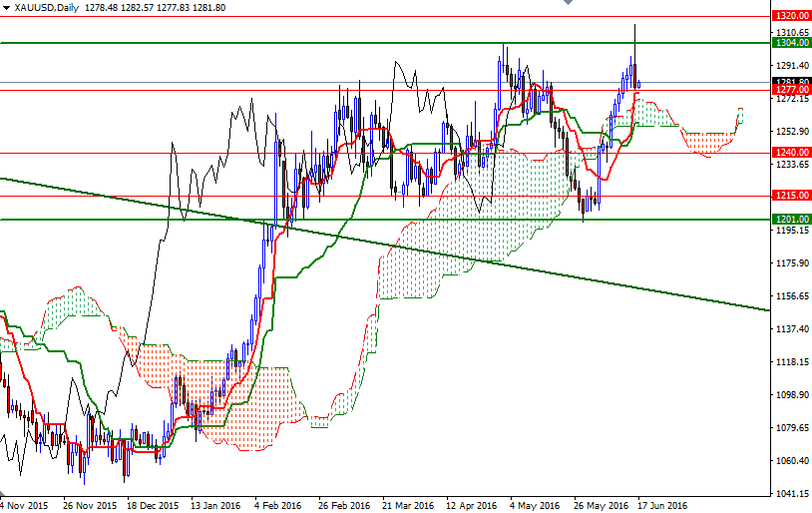Viewport: 812px width, 513px height.
Task: Select the 1201.00 green price label
Action: tap(790, 219)
